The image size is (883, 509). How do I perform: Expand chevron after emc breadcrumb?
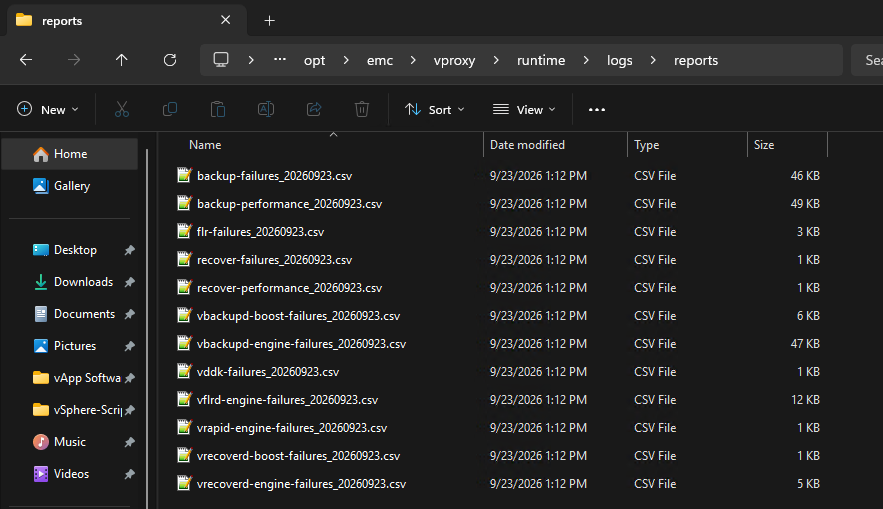(413, 60)
